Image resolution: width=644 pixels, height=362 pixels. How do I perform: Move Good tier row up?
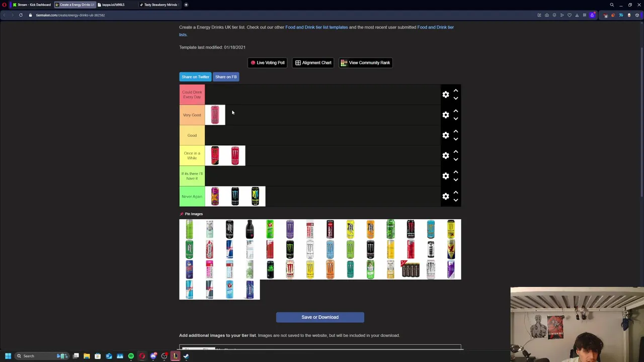(x=456, y=131)
